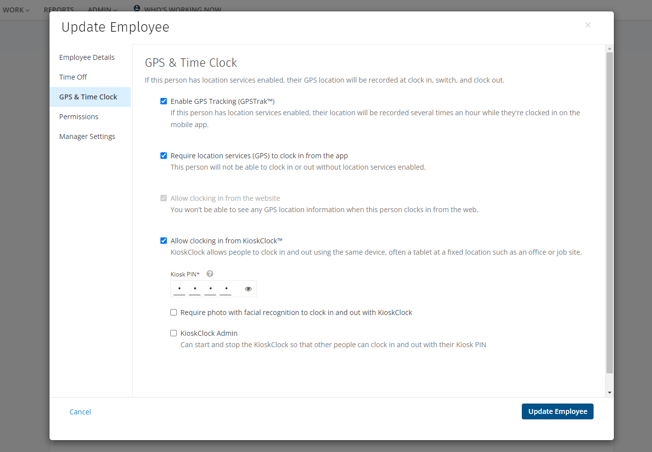
Task: Click the second Kiosk PIN digit field
Action: pyautogui.click(x=195, y=289)
